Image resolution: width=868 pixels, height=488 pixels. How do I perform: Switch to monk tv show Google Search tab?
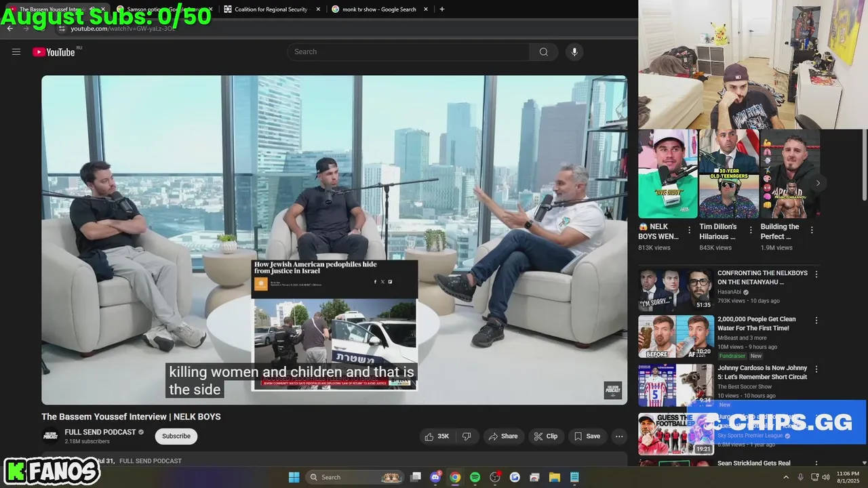(379, 9)
